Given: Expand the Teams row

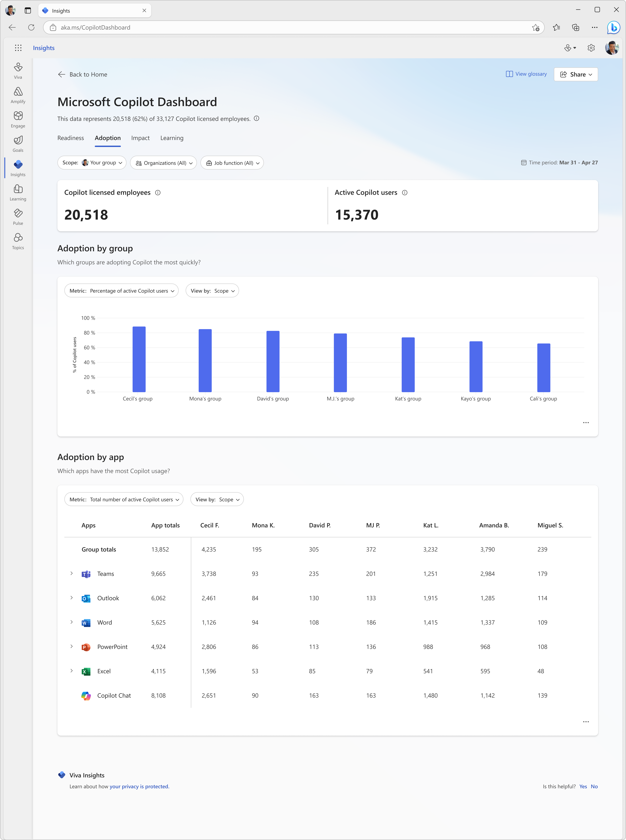Looking at the screenshot, I should click(72, 573).
